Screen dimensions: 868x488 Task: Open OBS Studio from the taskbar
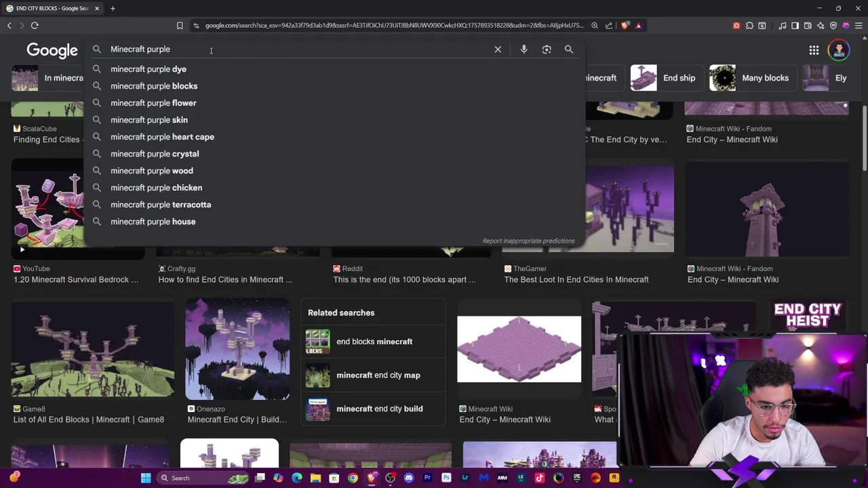coord(389,478)
